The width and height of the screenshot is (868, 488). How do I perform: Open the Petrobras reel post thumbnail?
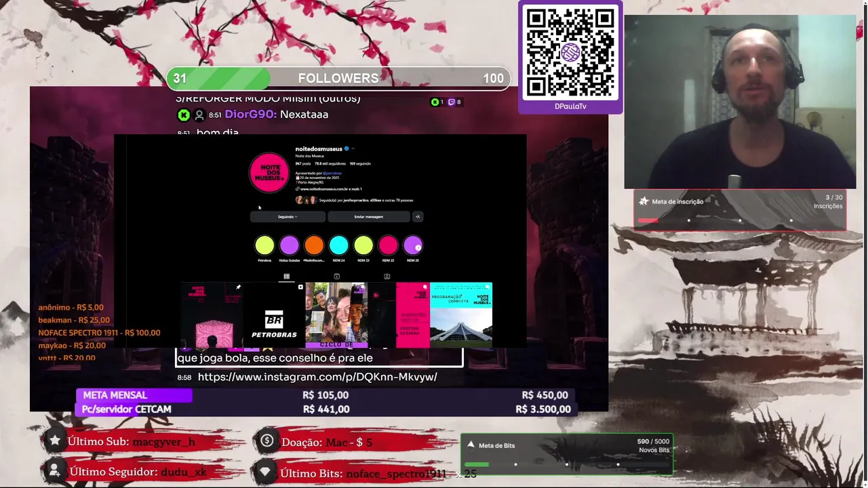274,315
